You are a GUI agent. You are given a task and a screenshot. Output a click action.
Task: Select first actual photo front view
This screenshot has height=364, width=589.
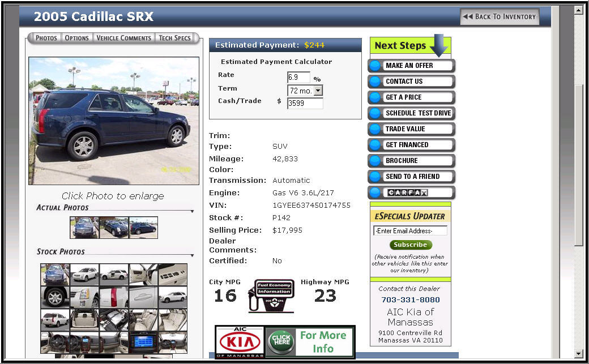[84, 228]
